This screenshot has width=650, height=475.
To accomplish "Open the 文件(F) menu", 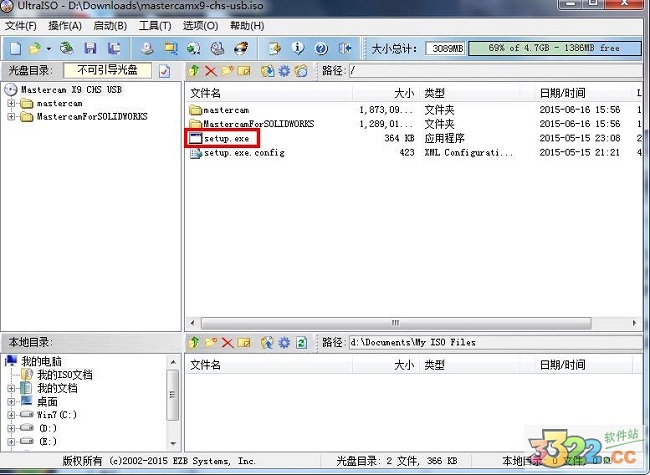I will click(x=20, y=26).
